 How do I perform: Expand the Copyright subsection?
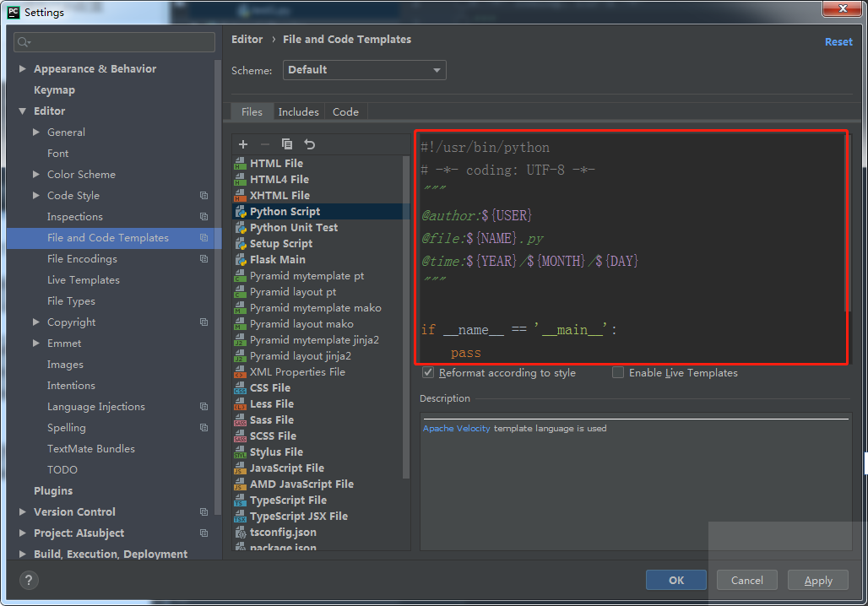tap(36, 322)
